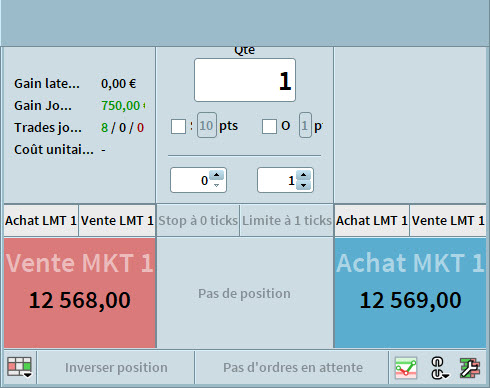Decrease the spinner showing value 1
This screenshot has width=490, height=388.
pos(303,185)
